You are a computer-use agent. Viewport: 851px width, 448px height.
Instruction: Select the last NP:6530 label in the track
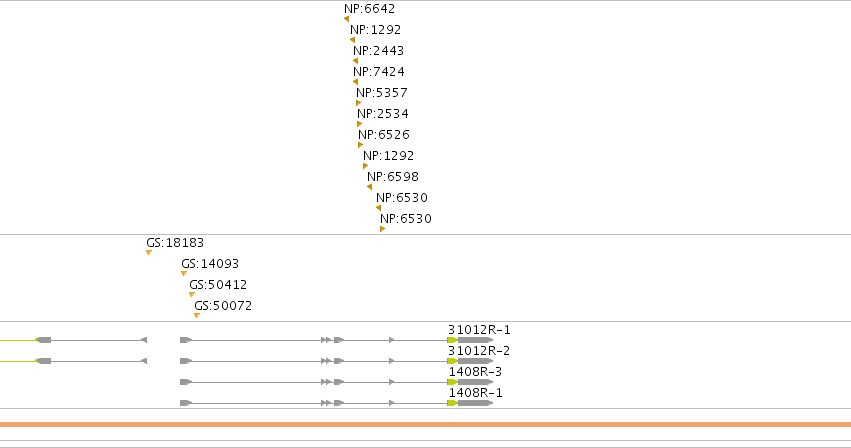click(406, 219)
